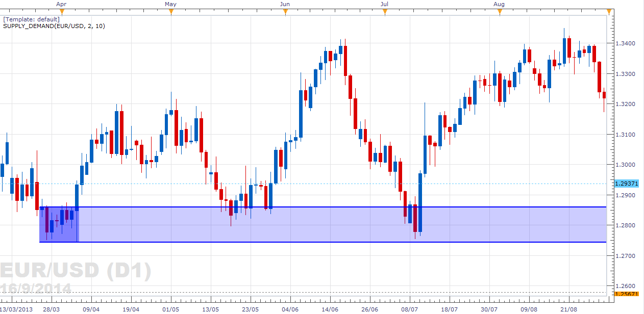Click the 04/06 date axis label
644x314 pixels.
click(x=290, y=309)
